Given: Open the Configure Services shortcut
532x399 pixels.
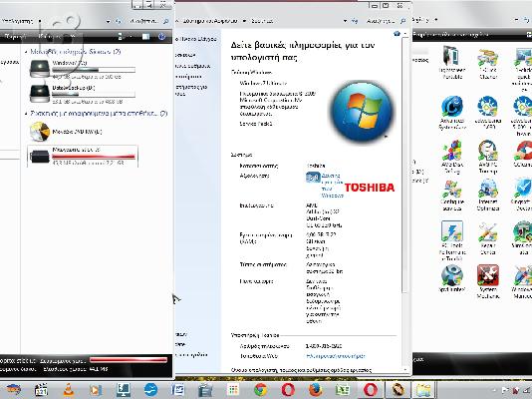Looking at the screenshot, I should tap(452, 196).
